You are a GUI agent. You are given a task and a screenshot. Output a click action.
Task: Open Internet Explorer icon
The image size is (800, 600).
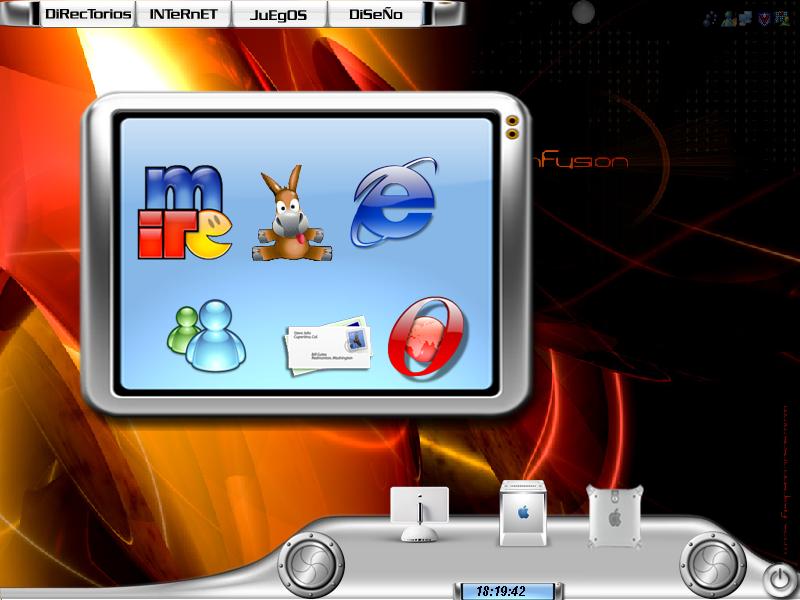click(x=394, y=202)
